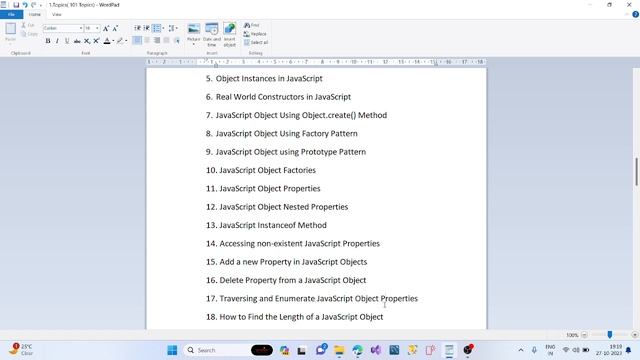Open File Explorer from the taskbar

tap(339, 350)
